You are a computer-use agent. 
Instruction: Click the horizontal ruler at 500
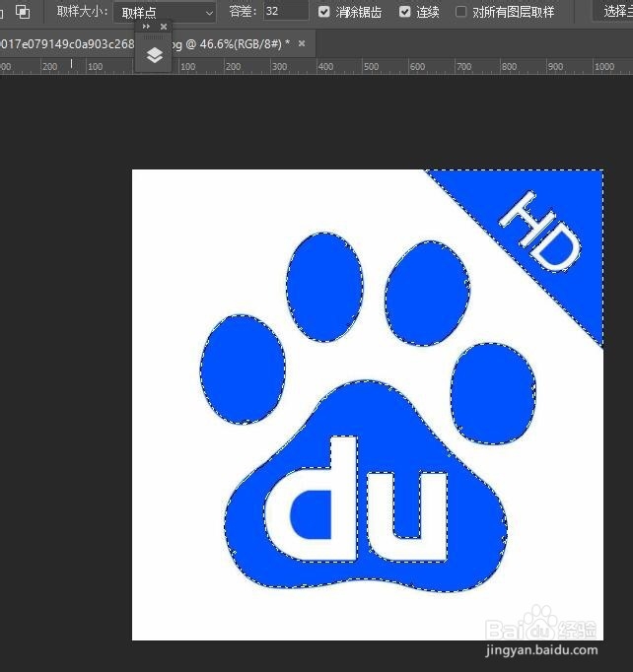click(x=371, y=66)
